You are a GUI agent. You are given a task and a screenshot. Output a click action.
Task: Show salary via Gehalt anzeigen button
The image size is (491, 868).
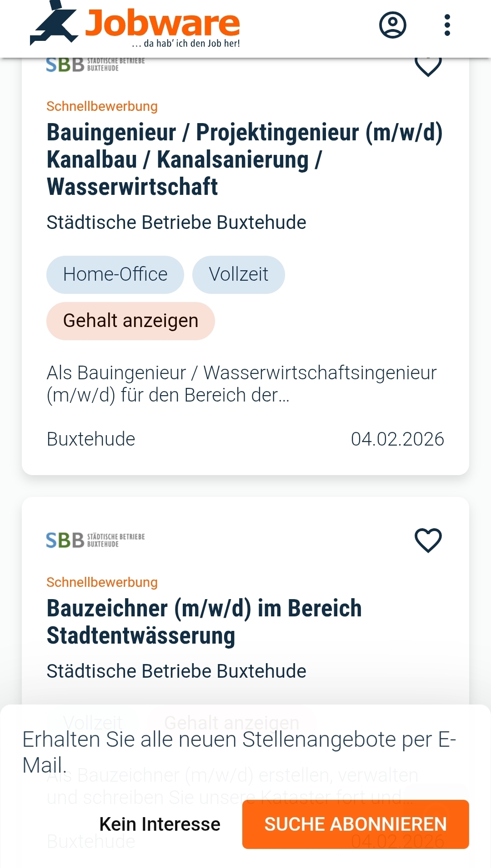(130, 321)
